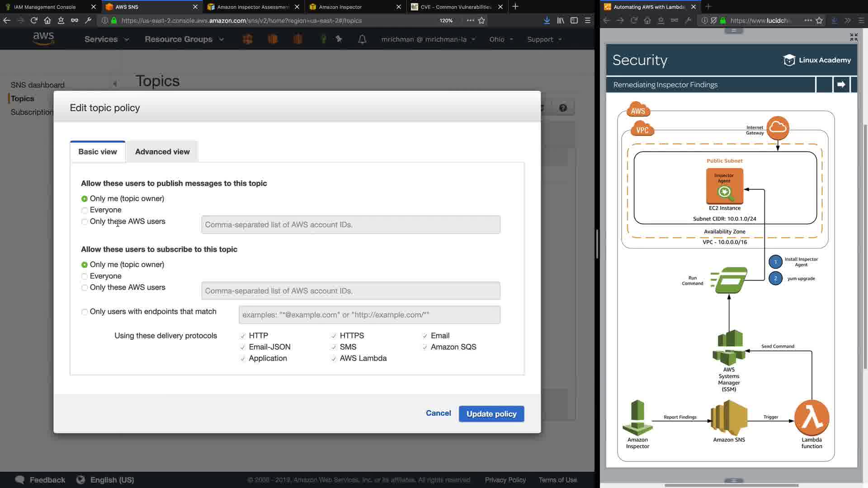Select Only these AWS users for subscribing
This screenshot has width=868, height=488.
pyautogui.click(x=85, y=288)
